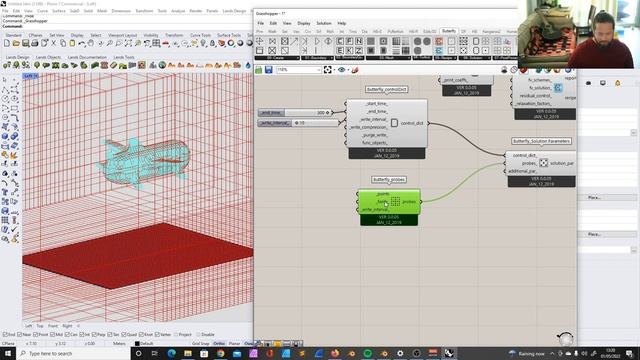Click the red sketch brush icon in Grasshopper
640x360 pixels.
coord(355,70)
